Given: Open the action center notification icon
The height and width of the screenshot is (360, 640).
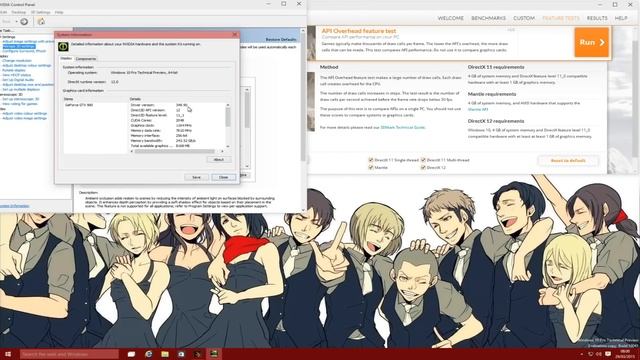Looking at the screenshot, I should click(608, 354).
